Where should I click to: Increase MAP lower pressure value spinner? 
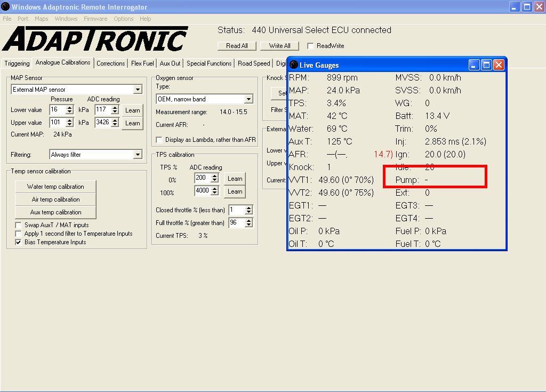click(x=69, y=108)
